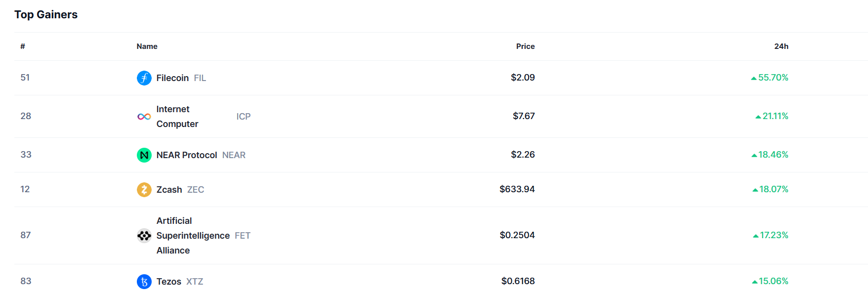Click the Zcash gold coin icon
868x295 pixels.
point(144,189)
